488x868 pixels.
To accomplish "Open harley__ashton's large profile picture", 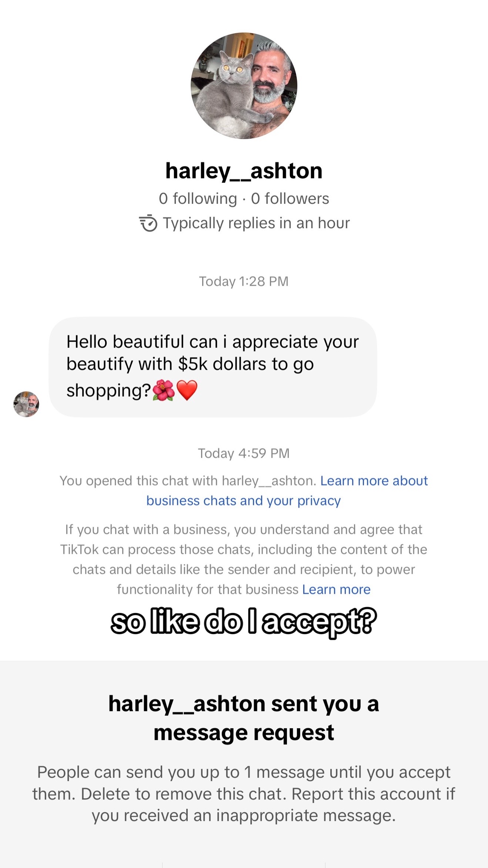I will click(244, 86).
